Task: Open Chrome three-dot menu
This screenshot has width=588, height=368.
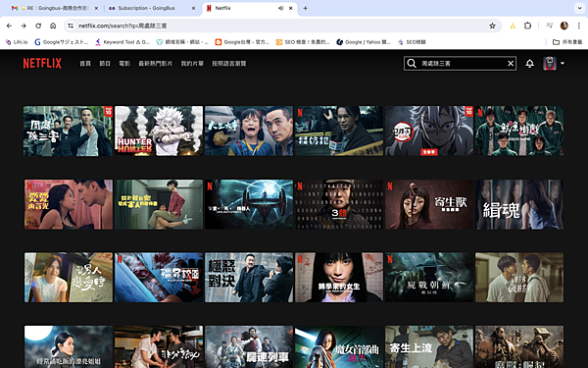Action: (x=578, y=26)
